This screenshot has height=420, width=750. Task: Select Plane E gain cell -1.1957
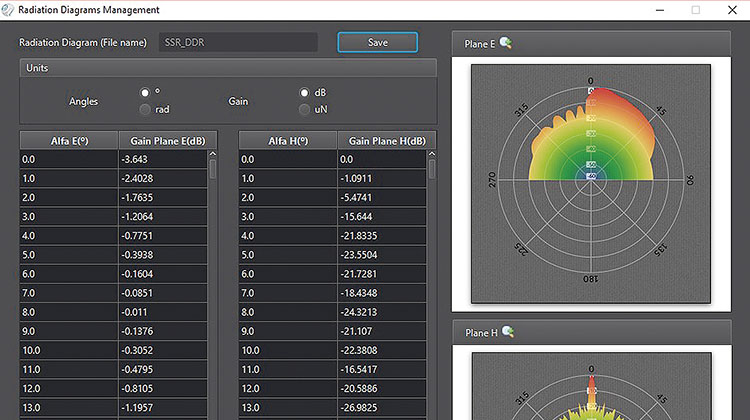tap(163, 408)
